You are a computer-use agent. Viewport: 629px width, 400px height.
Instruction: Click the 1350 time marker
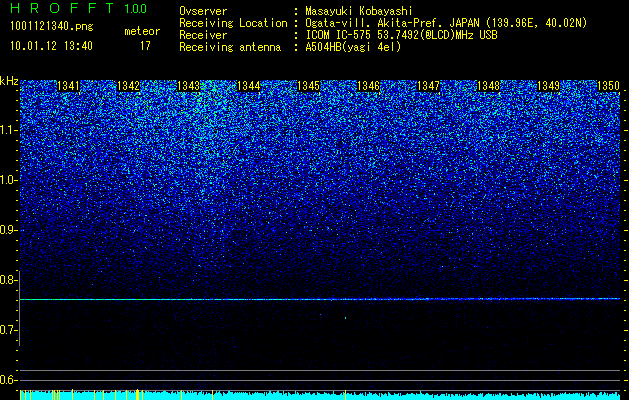tap(609, 86)
